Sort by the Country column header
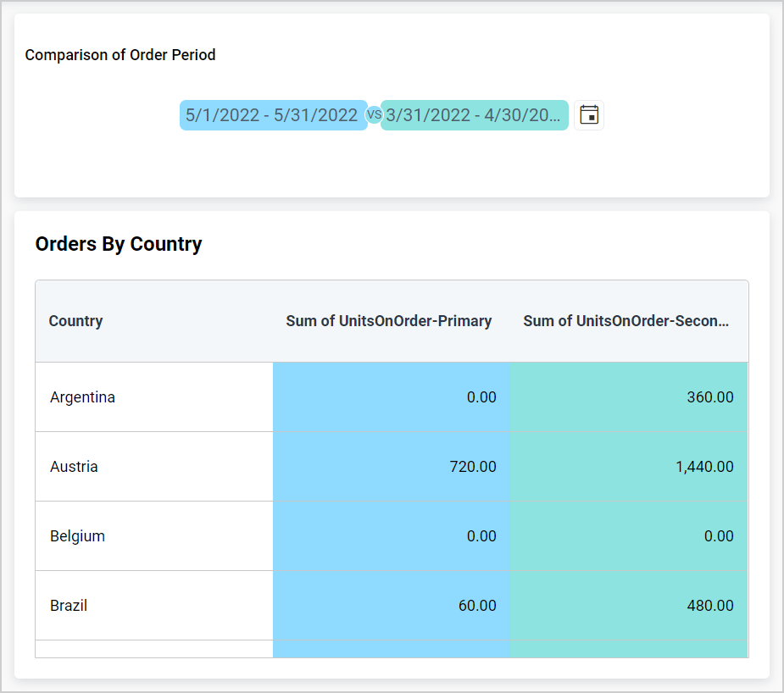 (x=76, y=321)
